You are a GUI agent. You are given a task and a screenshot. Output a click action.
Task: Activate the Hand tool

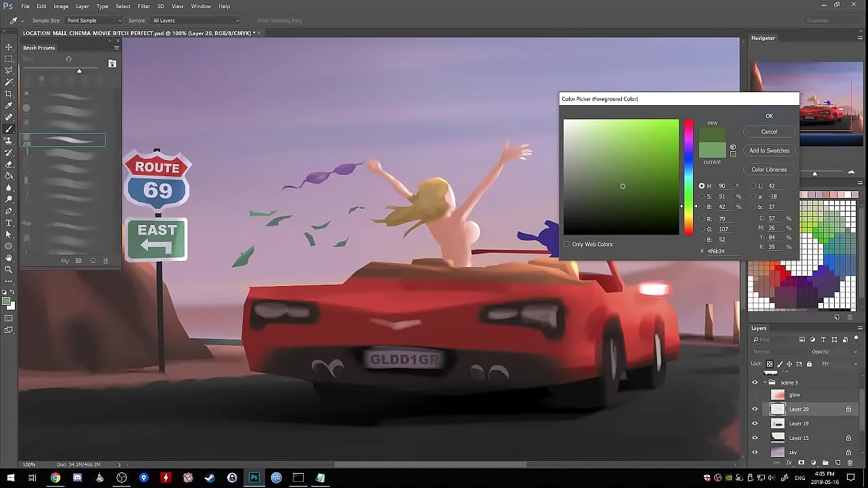(9, 258)
